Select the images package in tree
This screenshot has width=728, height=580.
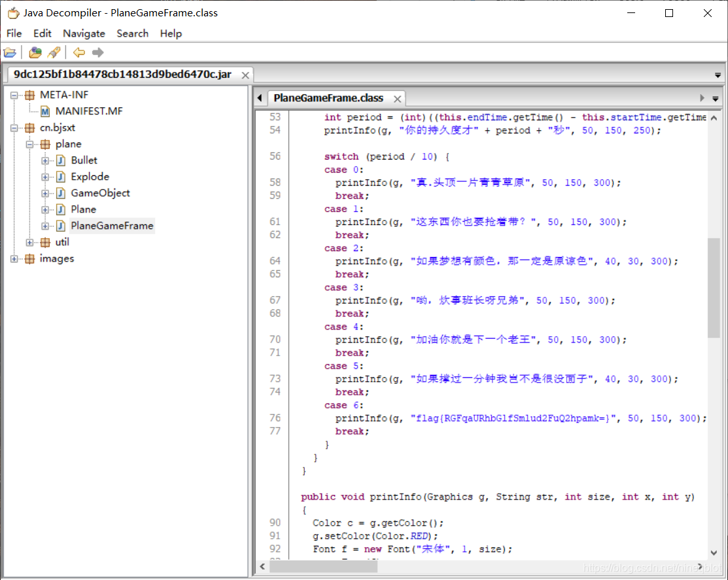(x=57, y=259)
